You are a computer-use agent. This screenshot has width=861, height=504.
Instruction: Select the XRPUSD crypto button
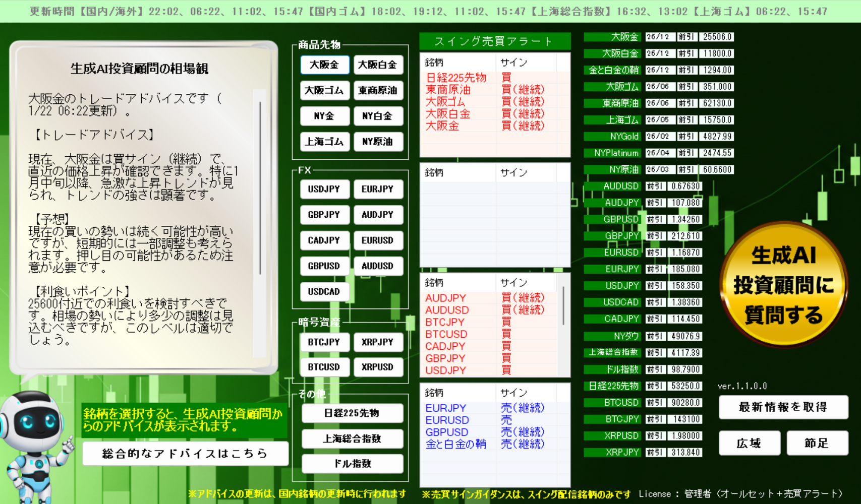coord(378,367)
